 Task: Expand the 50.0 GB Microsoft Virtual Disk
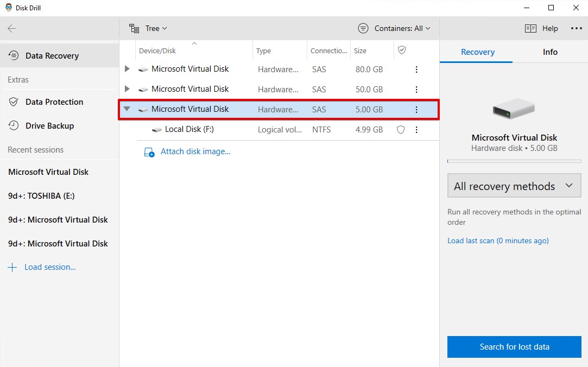(127, 89)
